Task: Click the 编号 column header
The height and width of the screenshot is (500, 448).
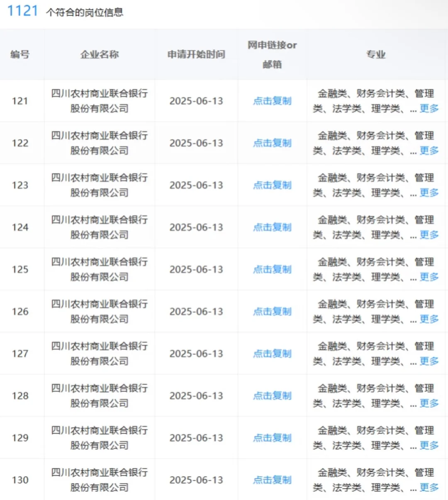Action: [x=20, y=54]
